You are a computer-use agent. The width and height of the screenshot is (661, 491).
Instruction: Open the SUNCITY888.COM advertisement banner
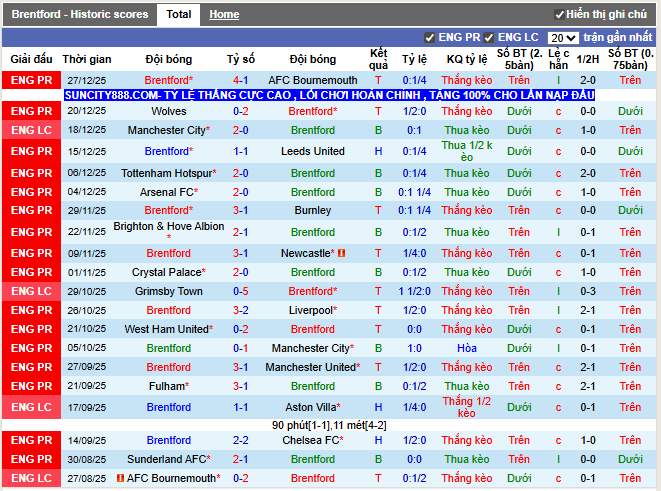coord(329,95)
